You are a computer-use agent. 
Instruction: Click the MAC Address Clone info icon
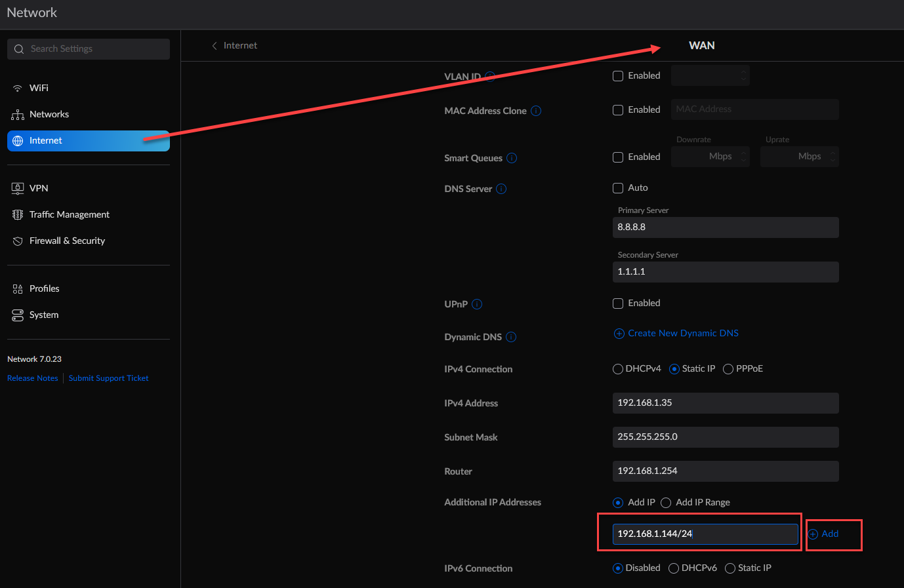536,111
